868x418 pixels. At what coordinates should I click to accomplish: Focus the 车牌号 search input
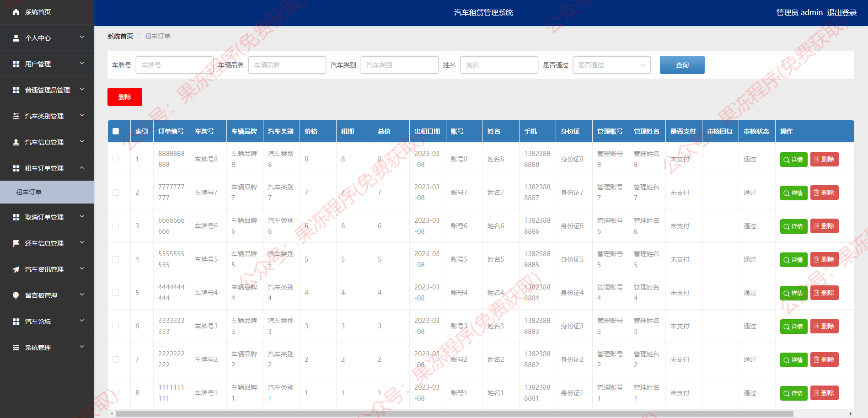[175, 65]
